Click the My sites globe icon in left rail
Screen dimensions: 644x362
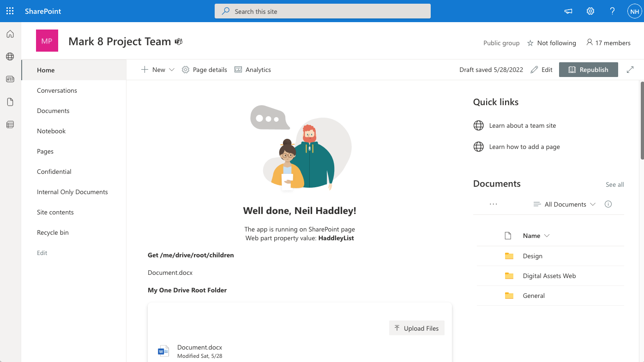coord(10,57)
